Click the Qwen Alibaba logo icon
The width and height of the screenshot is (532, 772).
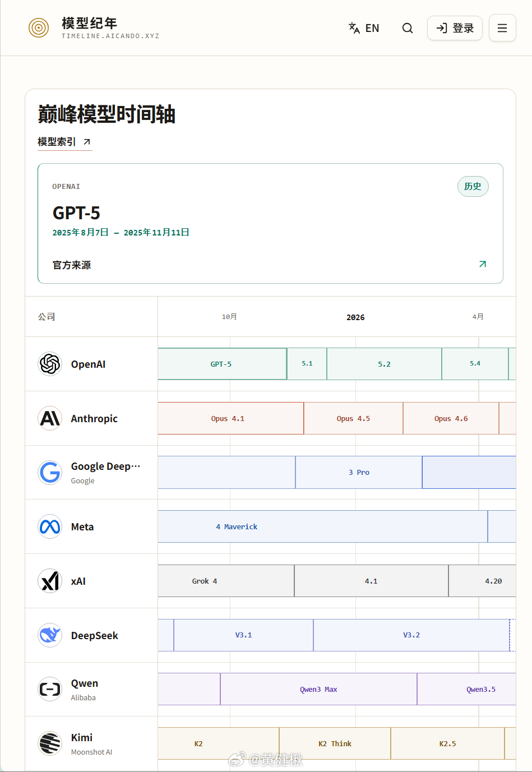coord(50,690)
